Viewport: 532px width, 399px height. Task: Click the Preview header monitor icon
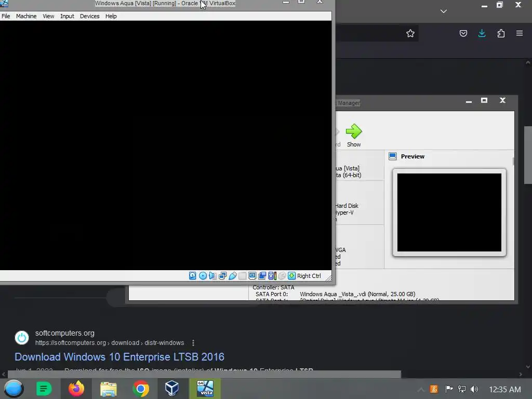[393, 156]
